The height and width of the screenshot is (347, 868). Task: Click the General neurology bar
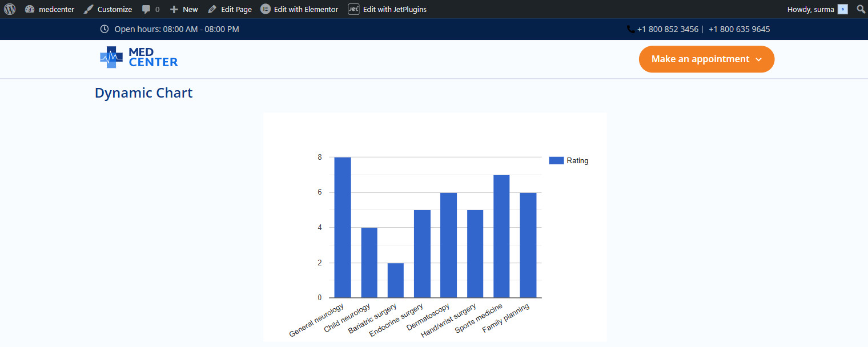pos(343,227)
